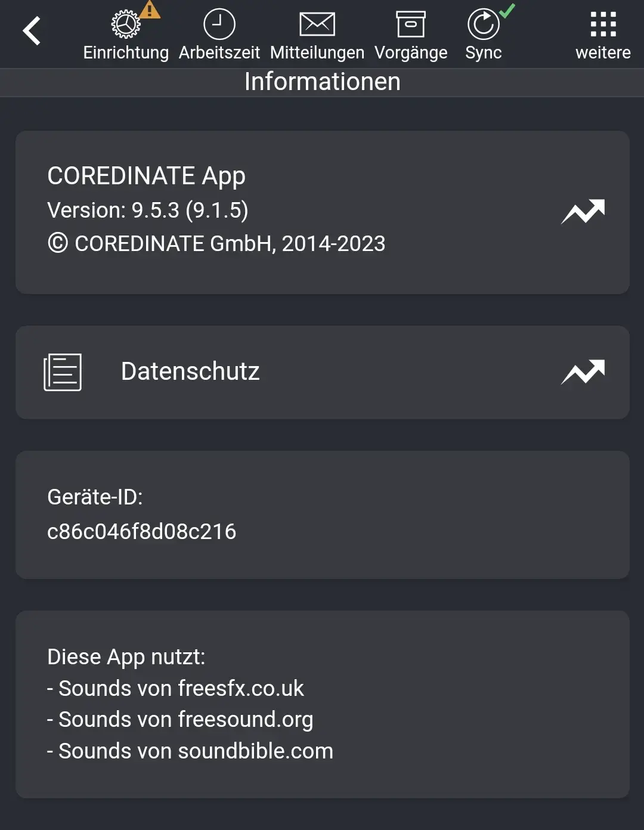Open the weitere grid menu icon

(x=603, y=24)
